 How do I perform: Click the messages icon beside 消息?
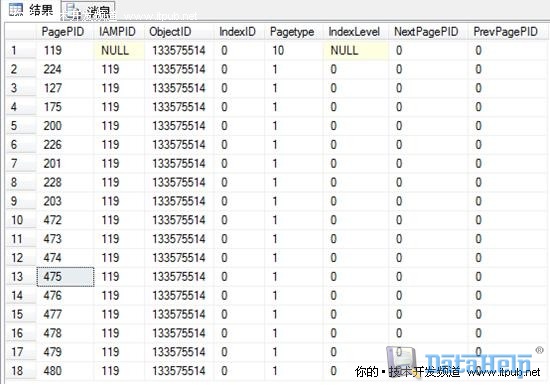click(73, 11)
